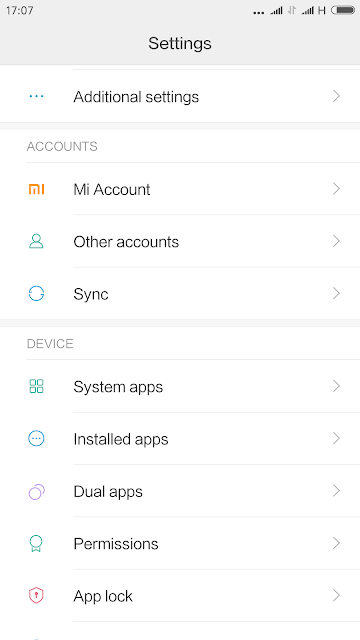Tap the Dual apps overlapping circles icon
360x640 pixels.
click(x=36, y=491)
